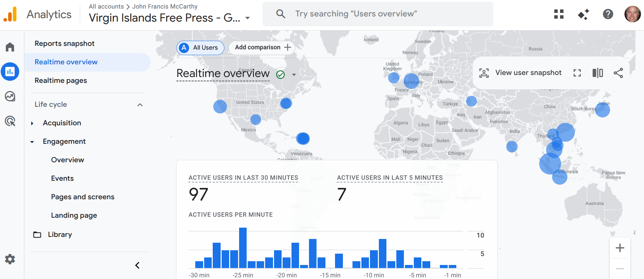Select the Reports bar chart icon

10,72
